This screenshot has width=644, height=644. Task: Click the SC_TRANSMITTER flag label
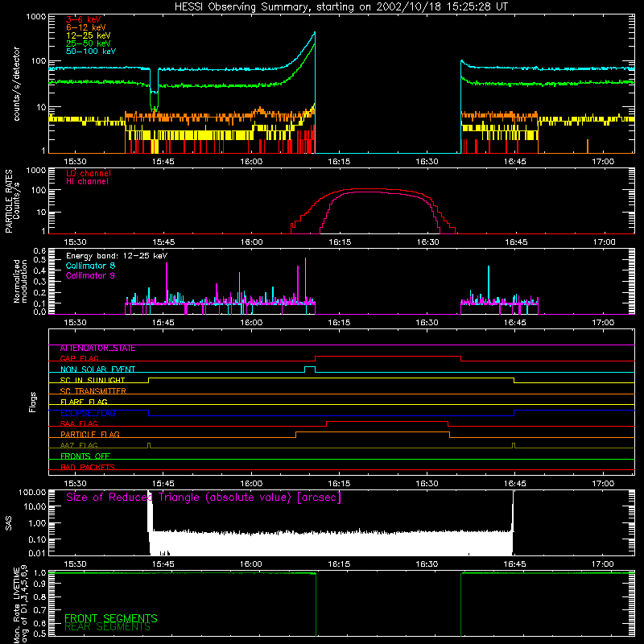(x=93, y=391)
